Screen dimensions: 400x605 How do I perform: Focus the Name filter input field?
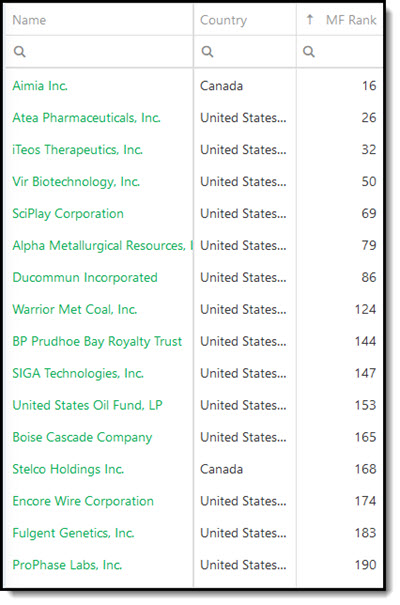(99, 51)
